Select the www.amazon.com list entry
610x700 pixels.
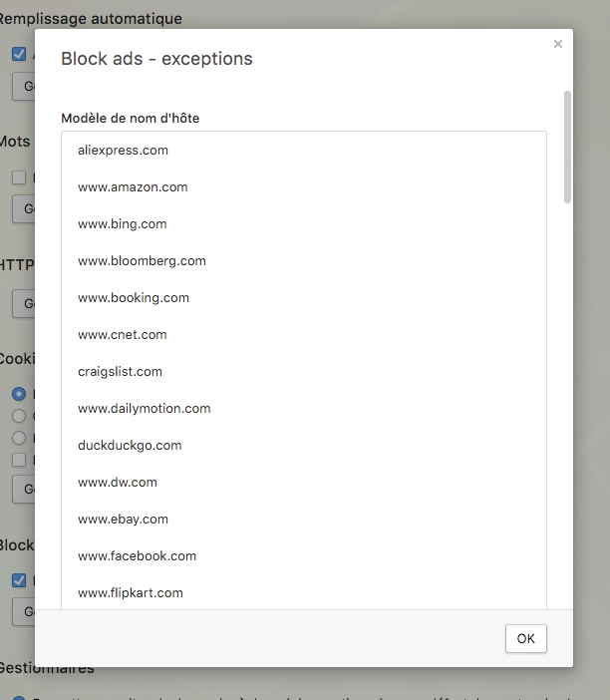click(304, 187)
